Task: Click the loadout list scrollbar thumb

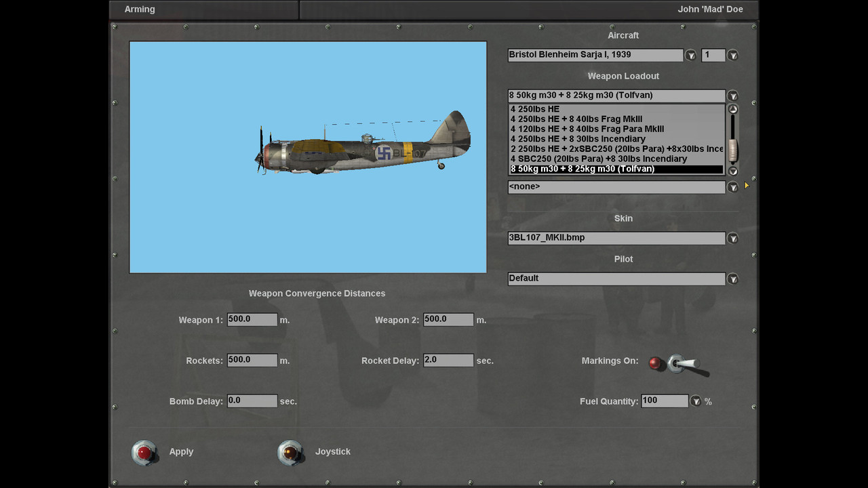Action: 733,150
